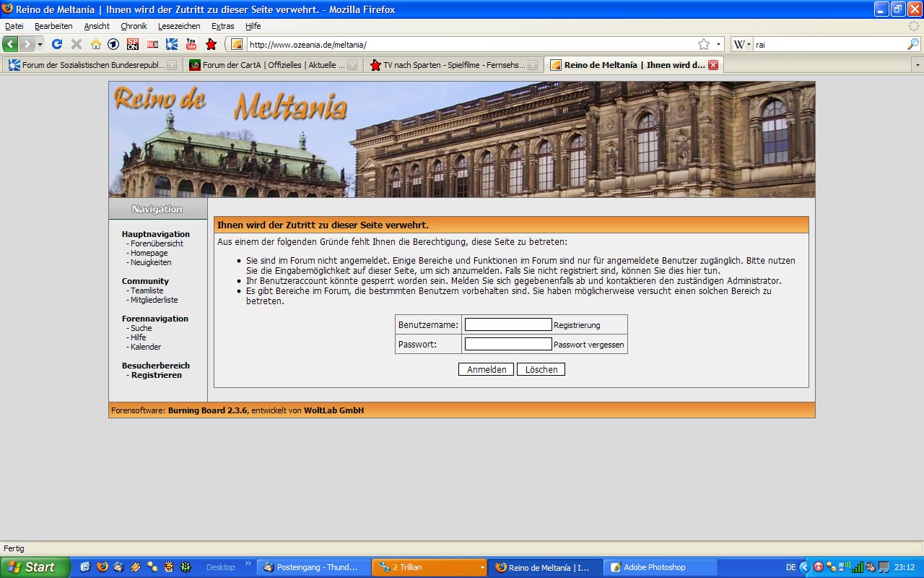This screenshot has height=578, width=924.
Task: Open the YouTube bookmark icon
Action: tap(191, 44)
